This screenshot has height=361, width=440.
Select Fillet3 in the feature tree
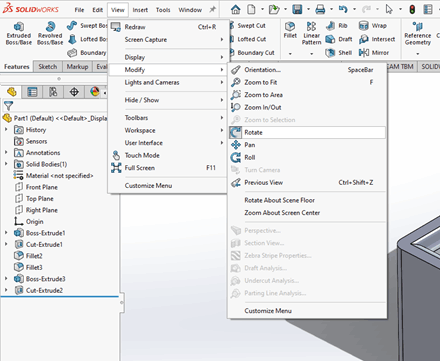pyautogui.click(x=29, y=267)
